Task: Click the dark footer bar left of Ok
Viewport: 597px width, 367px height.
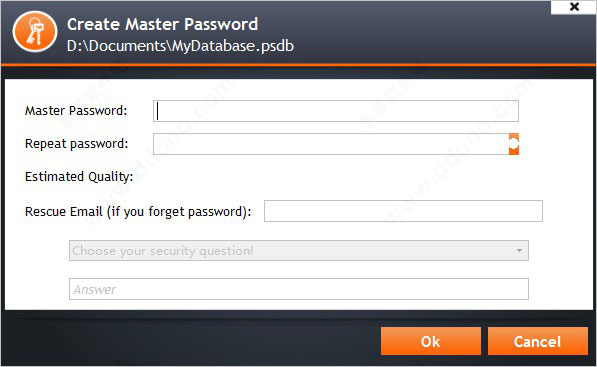Action: tap(190, 341)
